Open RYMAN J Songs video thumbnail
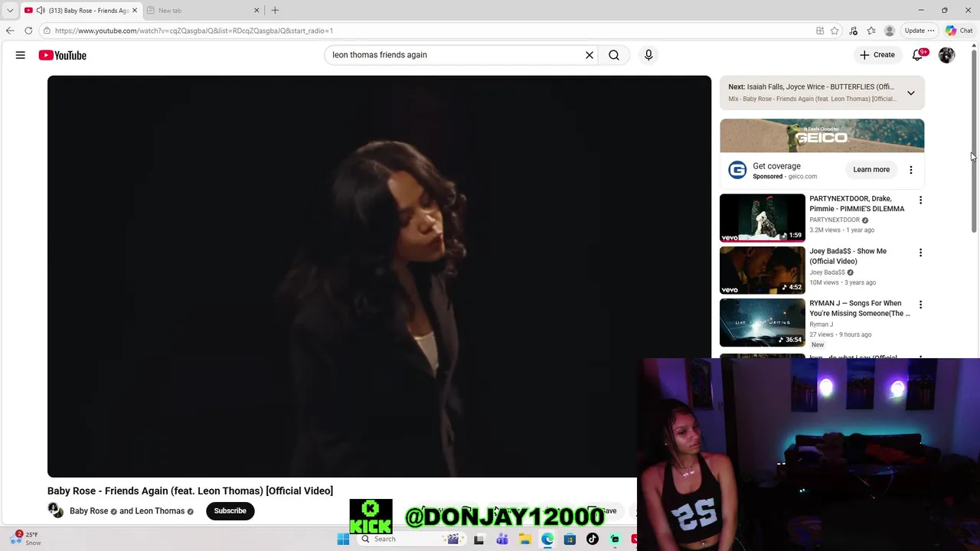 (x=762, y=322)
